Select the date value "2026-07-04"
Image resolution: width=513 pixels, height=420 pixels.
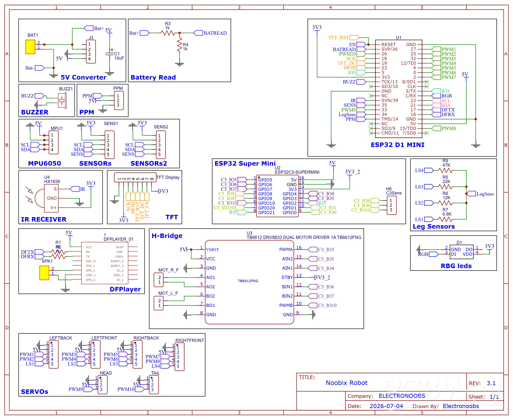coord(386,406)
